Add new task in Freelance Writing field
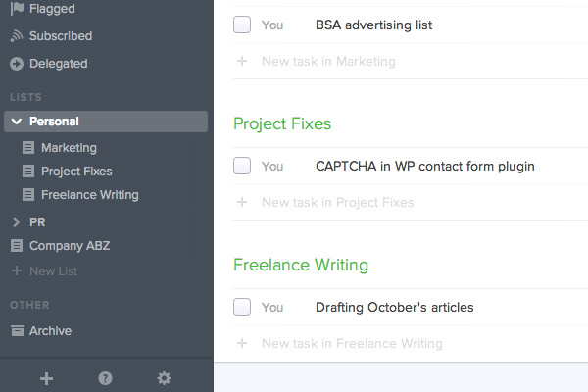Screen dimensions: 588x392 point(411,343)
